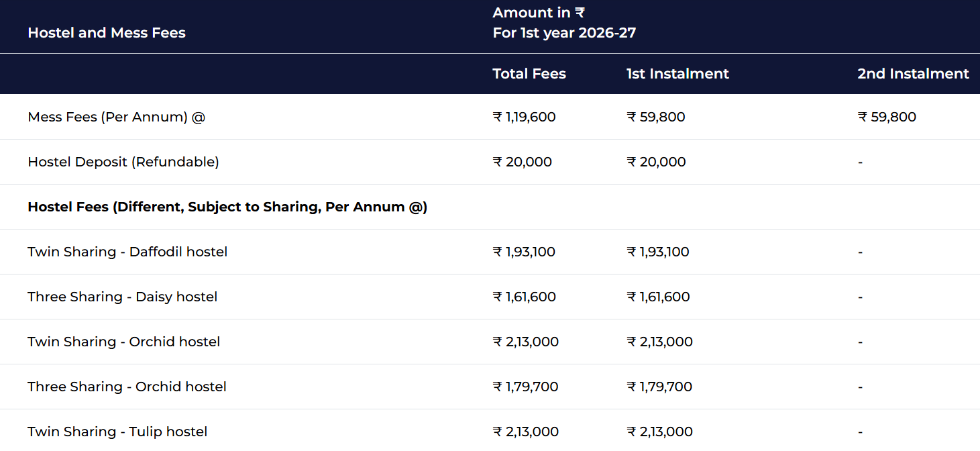
Task: Select "Twin Sharing - Orchid hostel" row label
Action: 124,342
